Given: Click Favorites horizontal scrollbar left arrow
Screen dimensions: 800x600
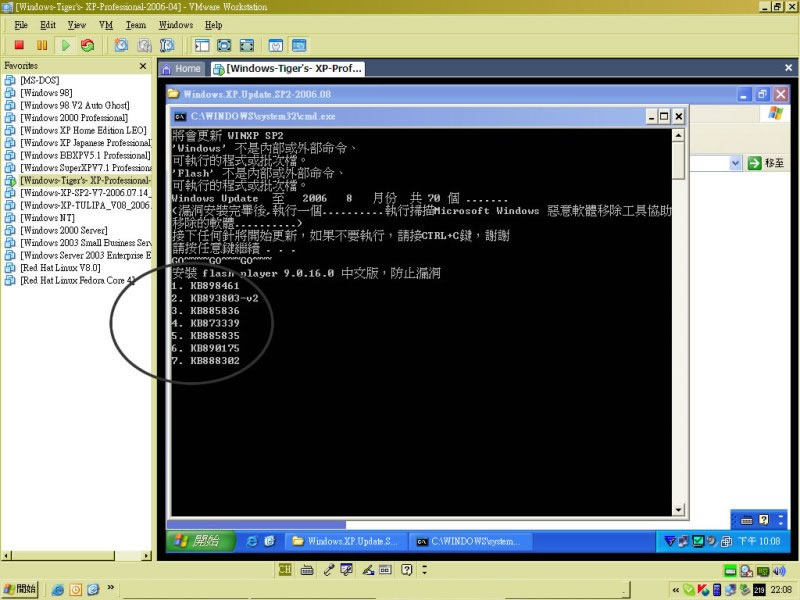Looking at the screenshot, I should point(6,556).
